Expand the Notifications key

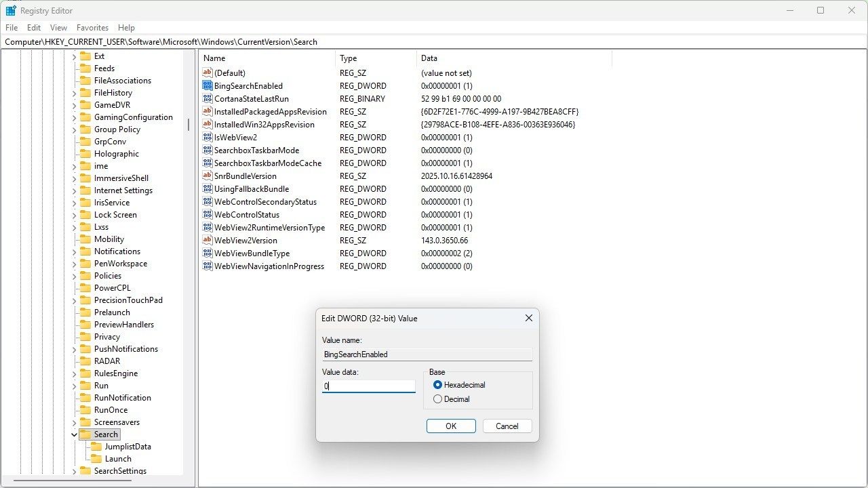pyautogui.click(x=74, y=251)
